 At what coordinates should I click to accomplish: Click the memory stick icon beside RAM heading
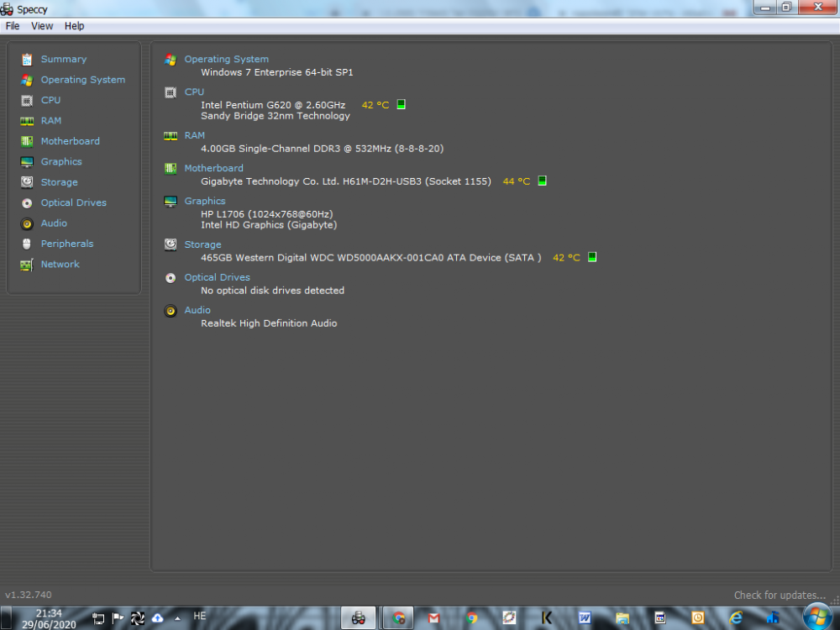coord(171,136)
